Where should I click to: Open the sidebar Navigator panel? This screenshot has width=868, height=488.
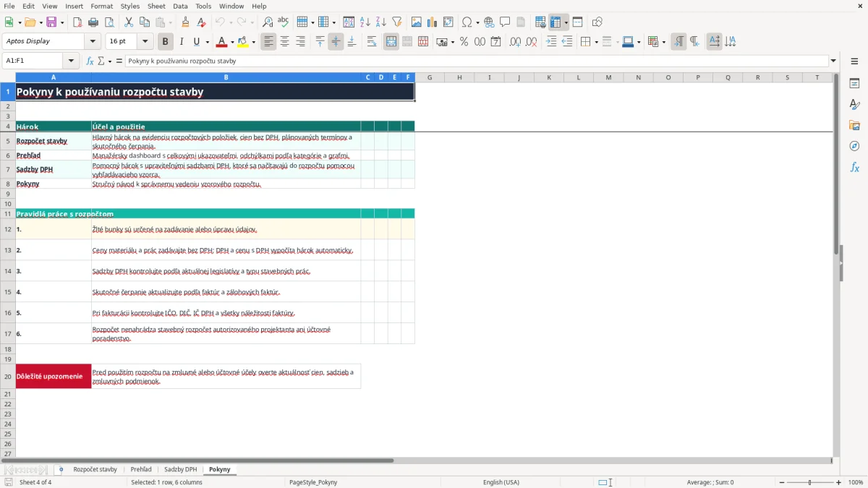(x=854, y=146)
